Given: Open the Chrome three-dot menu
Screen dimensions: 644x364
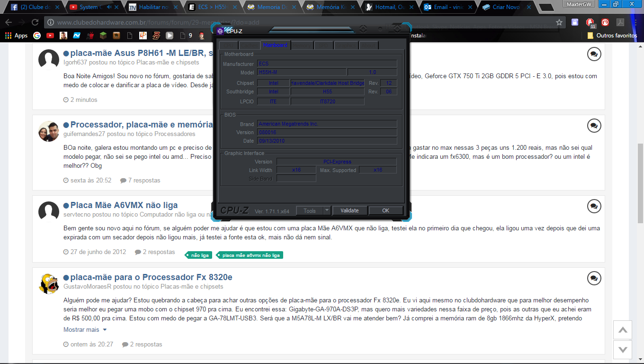Looking at the screenshot, I should [x=635, y=22].
